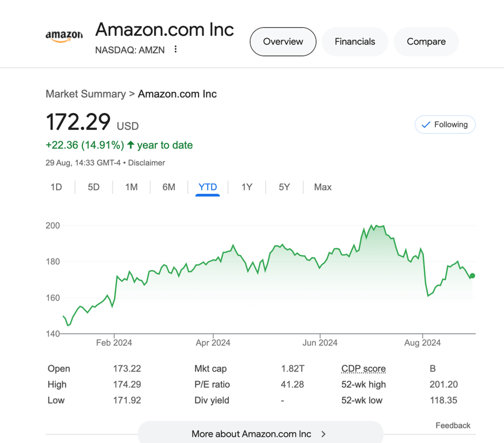View the 1Y chart range

(247, 187)
